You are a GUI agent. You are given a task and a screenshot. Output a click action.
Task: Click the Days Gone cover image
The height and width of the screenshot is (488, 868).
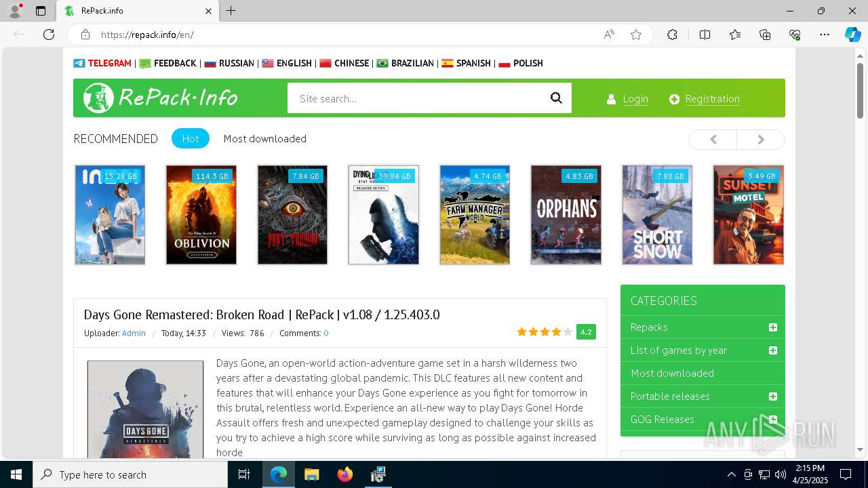[145, 409]
